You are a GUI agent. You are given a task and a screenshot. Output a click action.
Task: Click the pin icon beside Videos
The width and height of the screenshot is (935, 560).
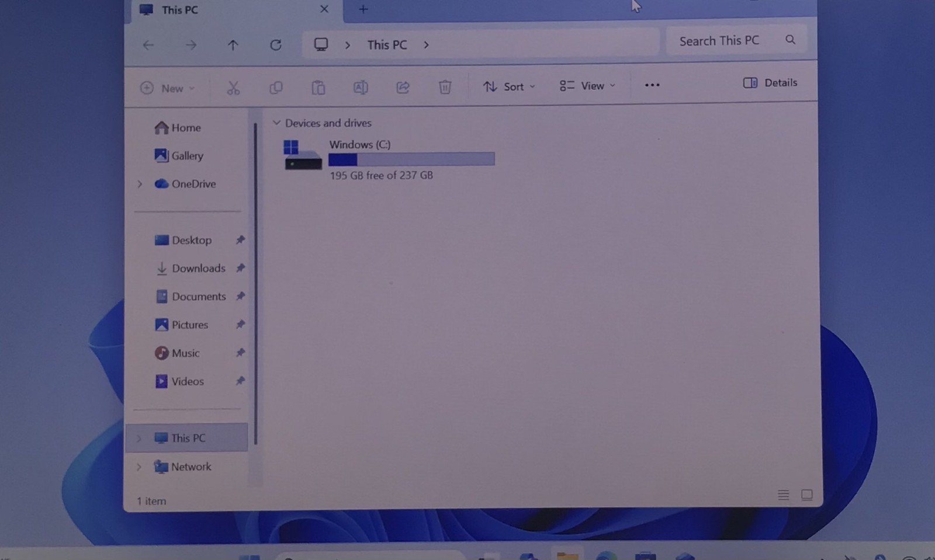[x=240, y=381]
